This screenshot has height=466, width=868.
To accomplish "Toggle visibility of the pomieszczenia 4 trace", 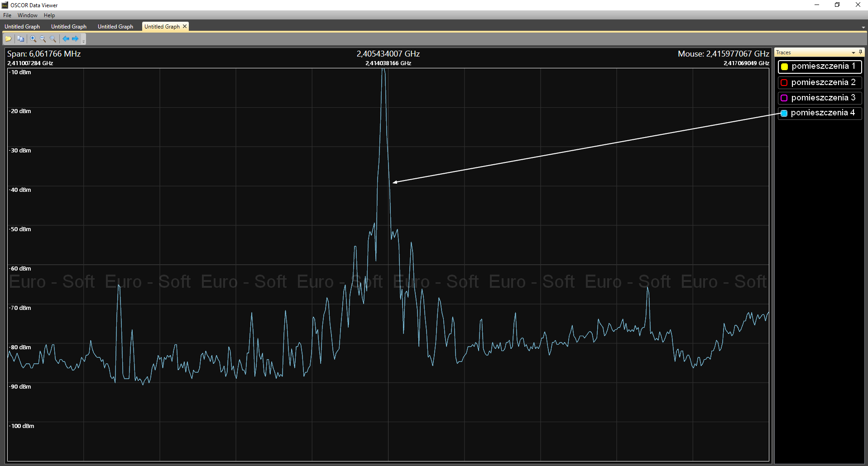I will click(x=784, y=113).
